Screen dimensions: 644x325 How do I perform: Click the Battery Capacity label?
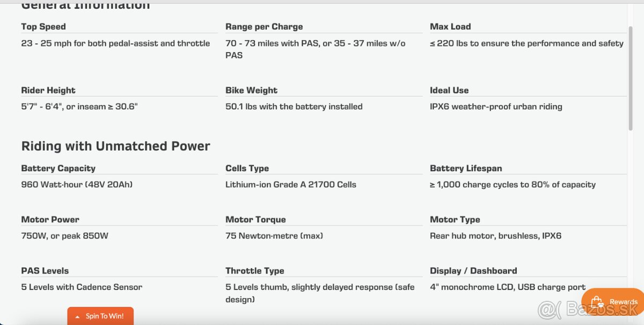58,168
